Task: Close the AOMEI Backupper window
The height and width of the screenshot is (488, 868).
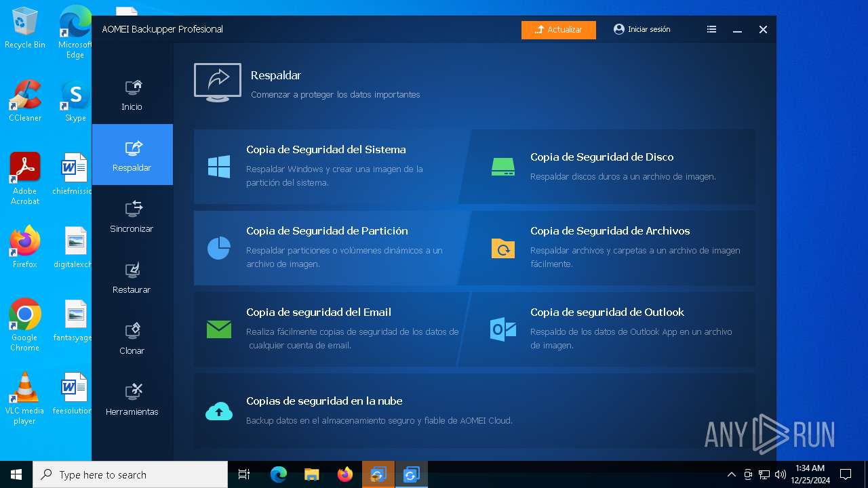Action: coord(763,30)
